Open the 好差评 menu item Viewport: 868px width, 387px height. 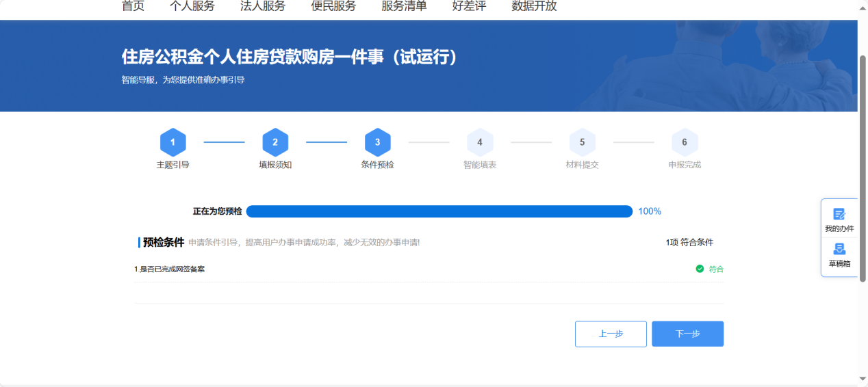coord(469,6)
